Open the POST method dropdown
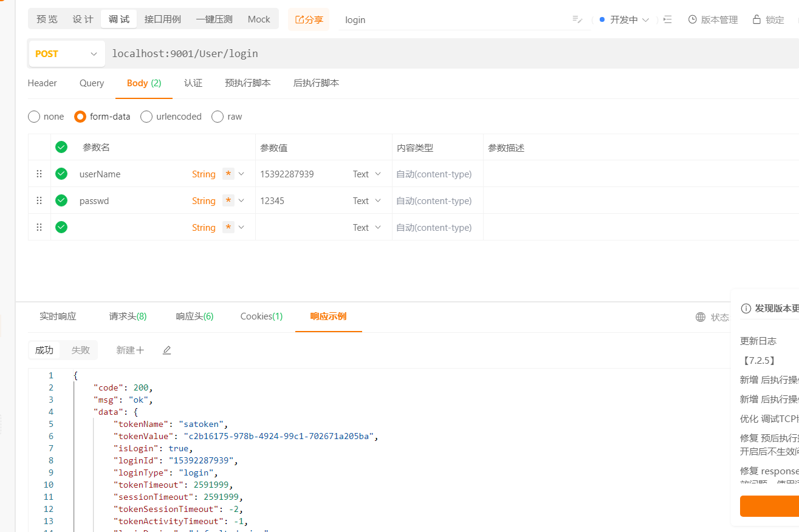Screen dimensions: 799x532 click(66, 53)
